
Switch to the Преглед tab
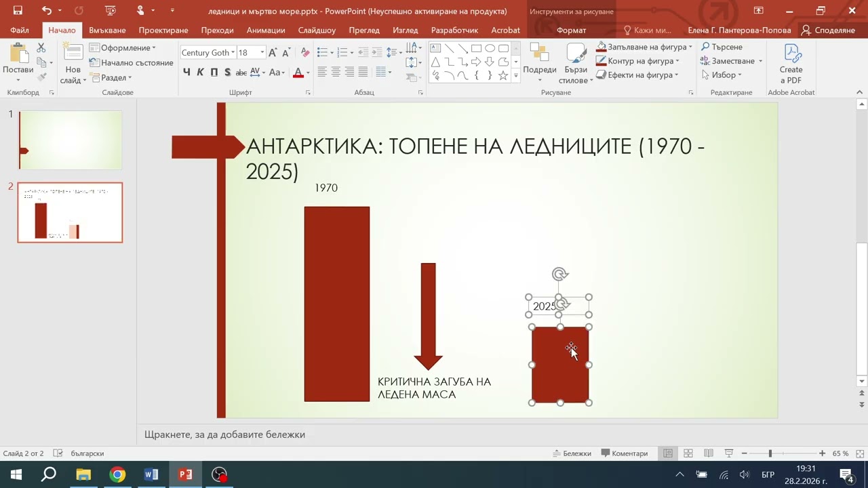[364, 30]
